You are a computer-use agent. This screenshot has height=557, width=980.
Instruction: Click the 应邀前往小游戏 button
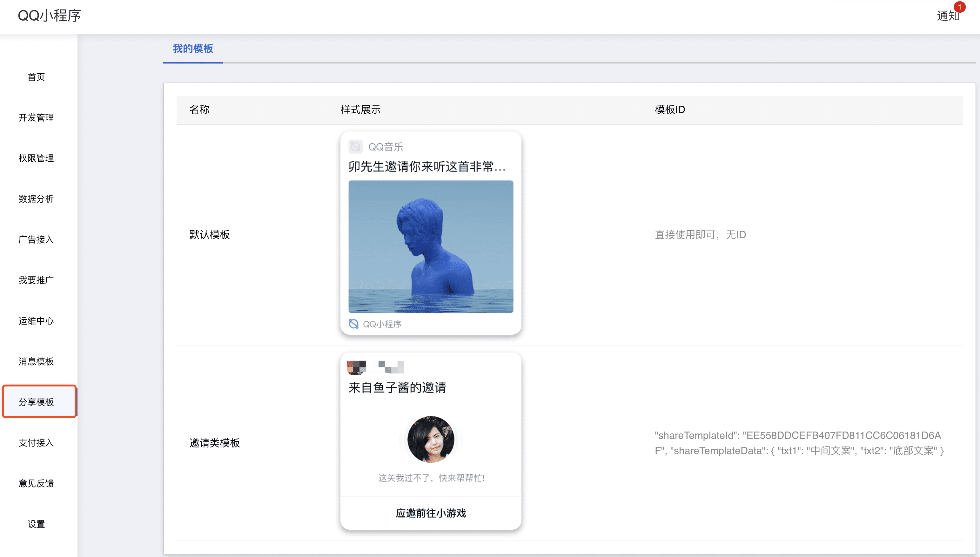pyautogui.click(x=431, y=513)
